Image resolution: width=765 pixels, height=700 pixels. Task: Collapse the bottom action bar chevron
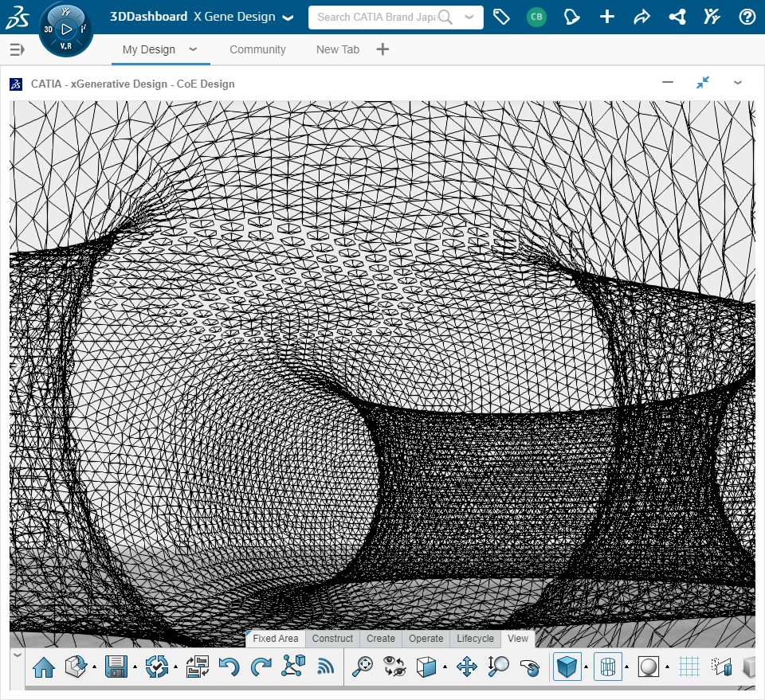[18, 655]
